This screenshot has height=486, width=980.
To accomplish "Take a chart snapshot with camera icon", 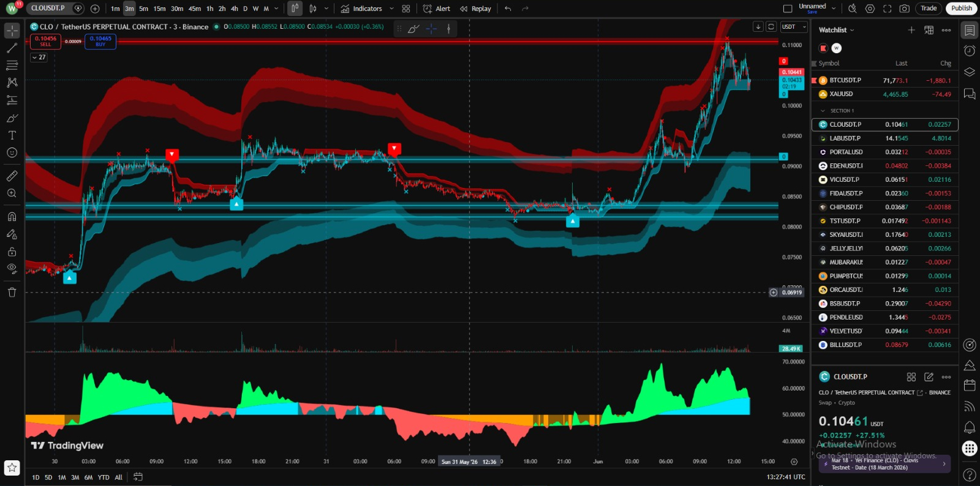I will pyautogui.click(x=904, y=9).
